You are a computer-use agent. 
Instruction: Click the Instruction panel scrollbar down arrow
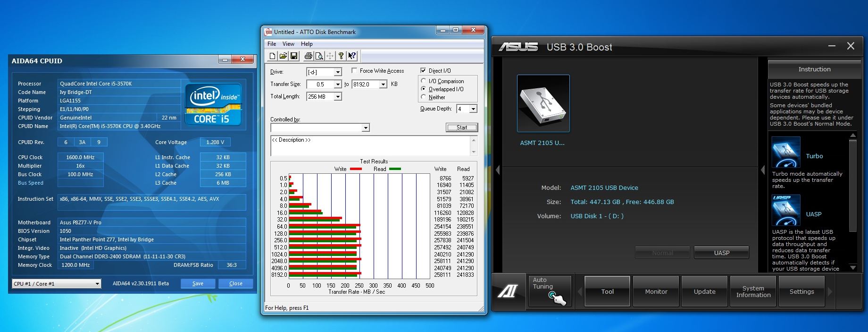pos(852,267)
